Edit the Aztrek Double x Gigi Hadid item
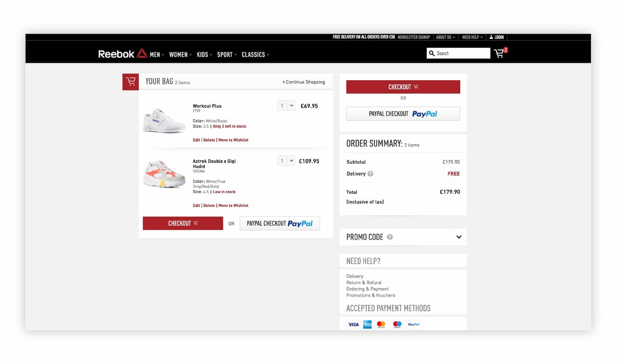Screen dimensions: 617x364 point(196,205)
